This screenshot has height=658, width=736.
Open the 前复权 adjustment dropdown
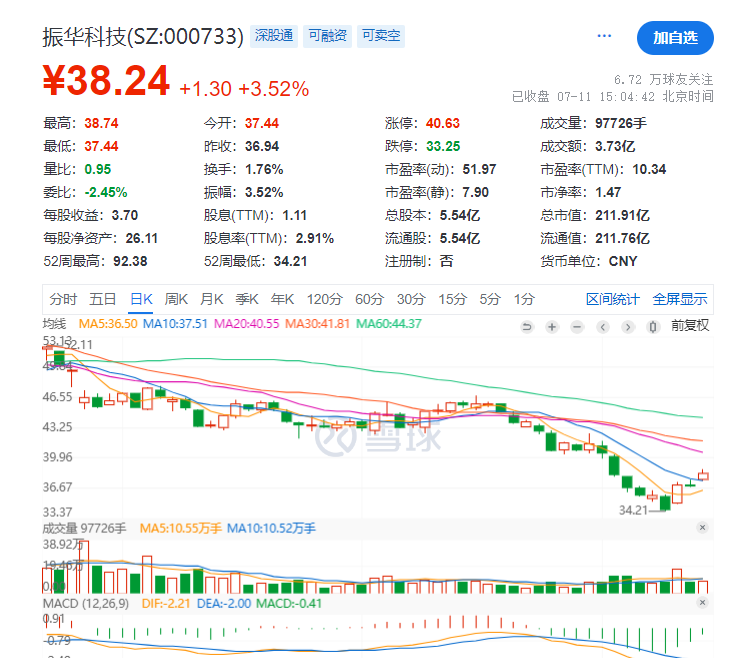[690, 326]
